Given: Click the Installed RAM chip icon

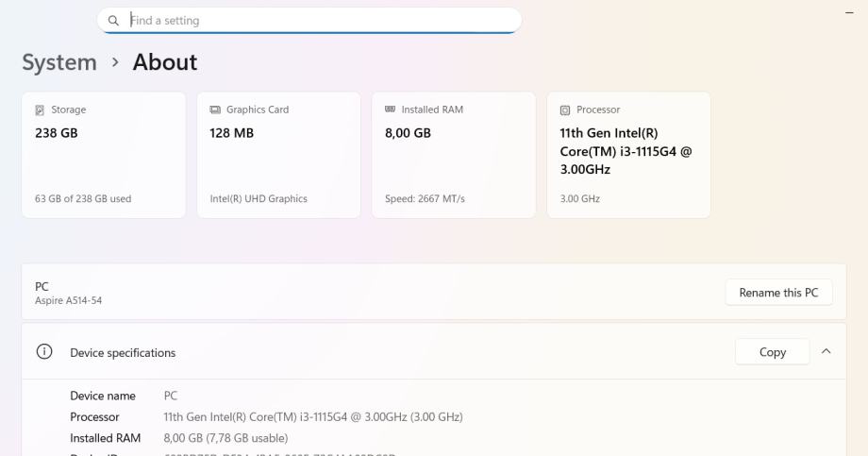Looking at the screenshot, I should tap(390, 110).
